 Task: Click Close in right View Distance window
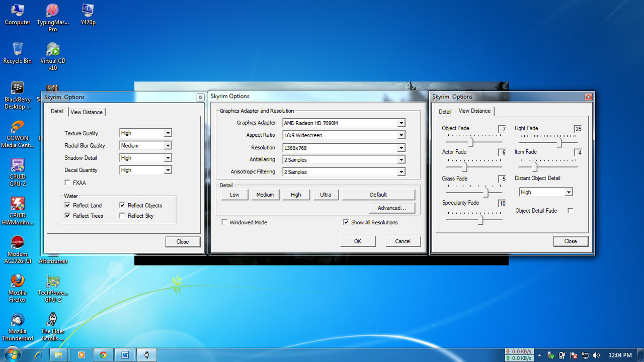[x=571, y=241]
